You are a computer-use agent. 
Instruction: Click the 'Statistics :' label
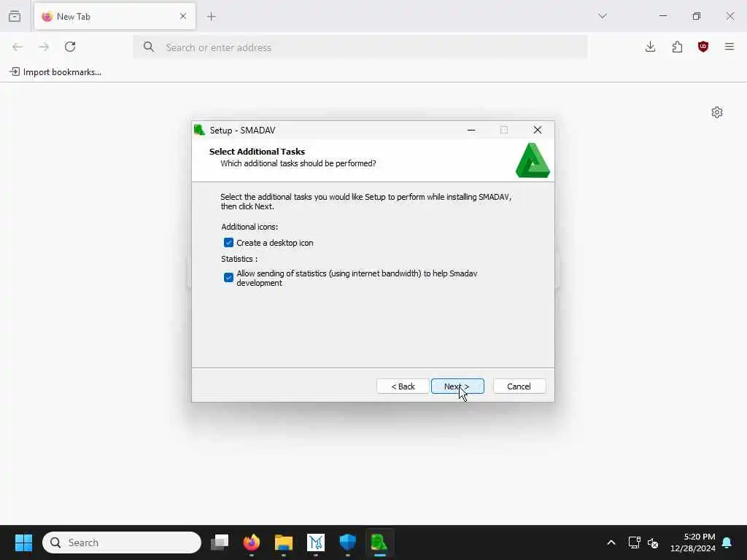[239, 259]
